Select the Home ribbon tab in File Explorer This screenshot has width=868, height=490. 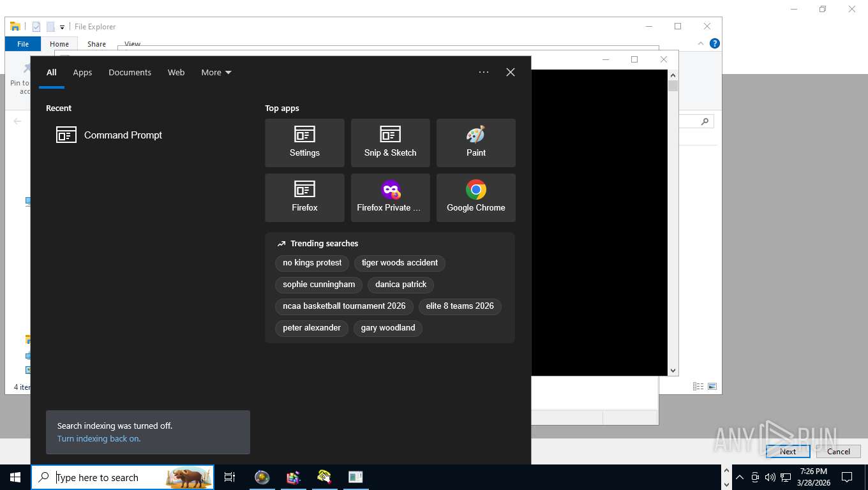(x=59, y=44)
